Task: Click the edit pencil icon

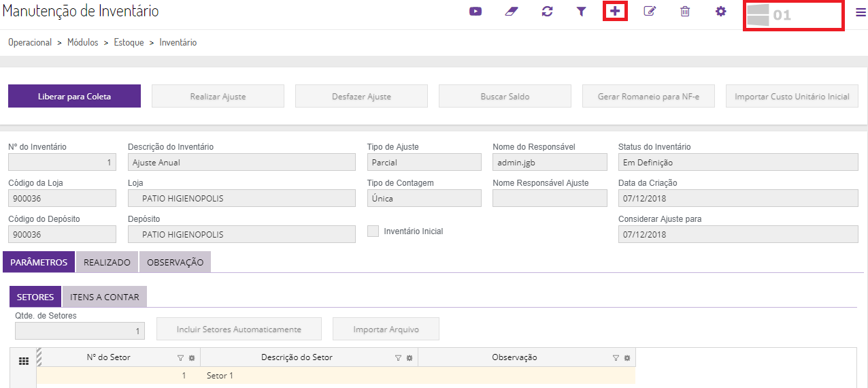Action: click(650, 12)
